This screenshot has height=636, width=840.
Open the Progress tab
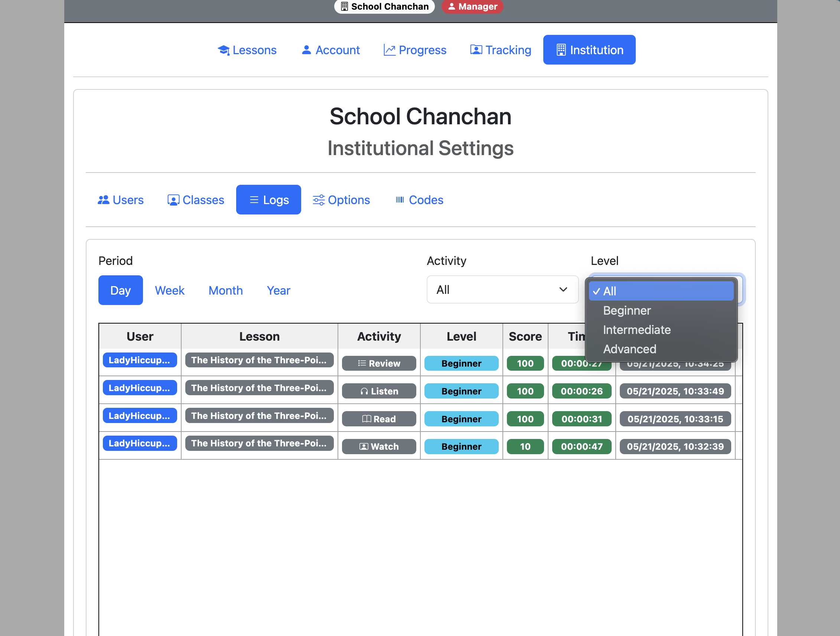coord(415,50)
